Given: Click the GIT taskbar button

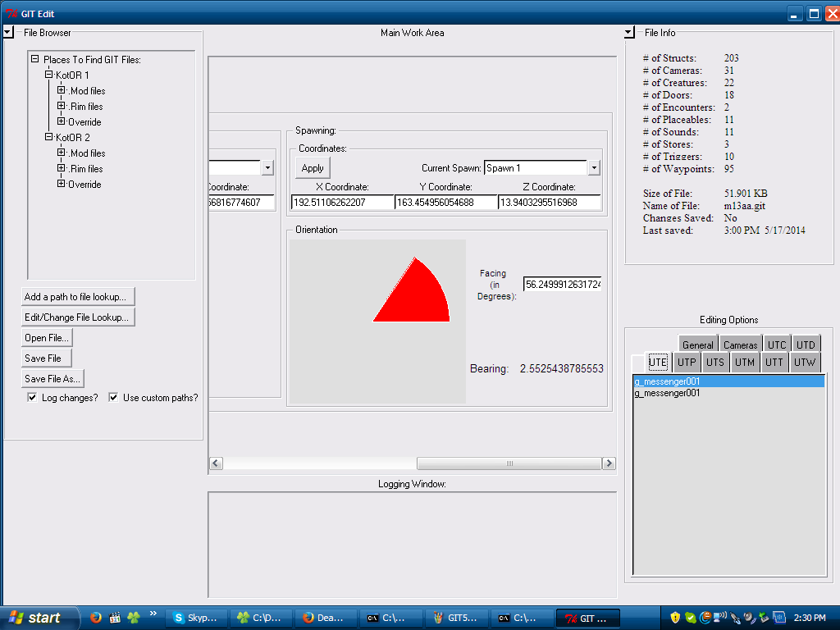Looking at the screenshot, I should click(587, 619).
